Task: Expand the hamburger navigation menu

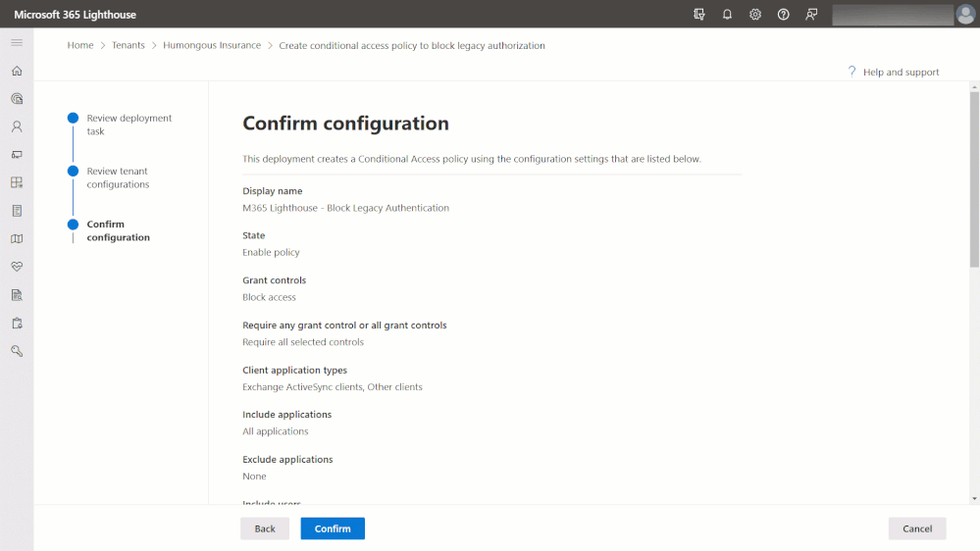Action: click(17, 43)
